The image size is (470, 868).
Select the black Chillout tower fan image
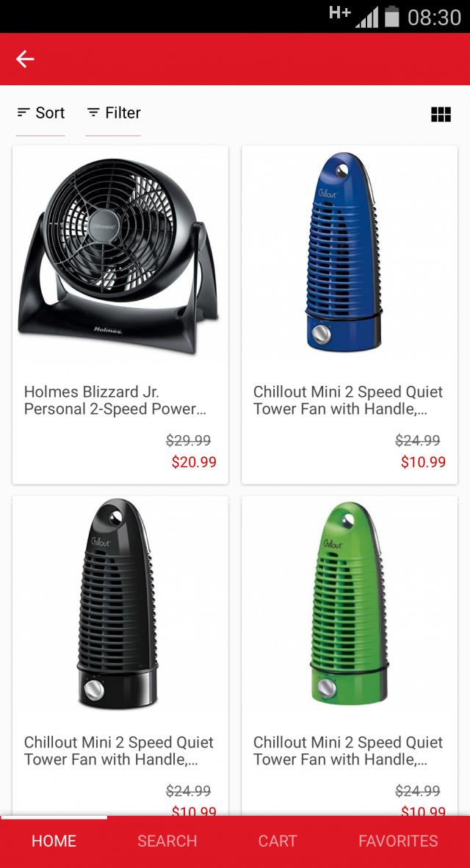115,604
